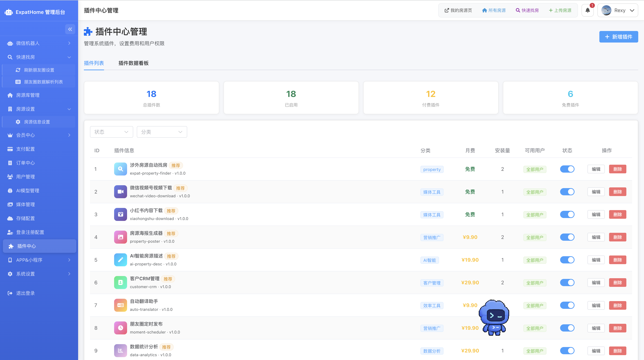Toggle status switch for 朋友圈定时发布
This screenshot has width=644, height=360.
pos(567,328)
